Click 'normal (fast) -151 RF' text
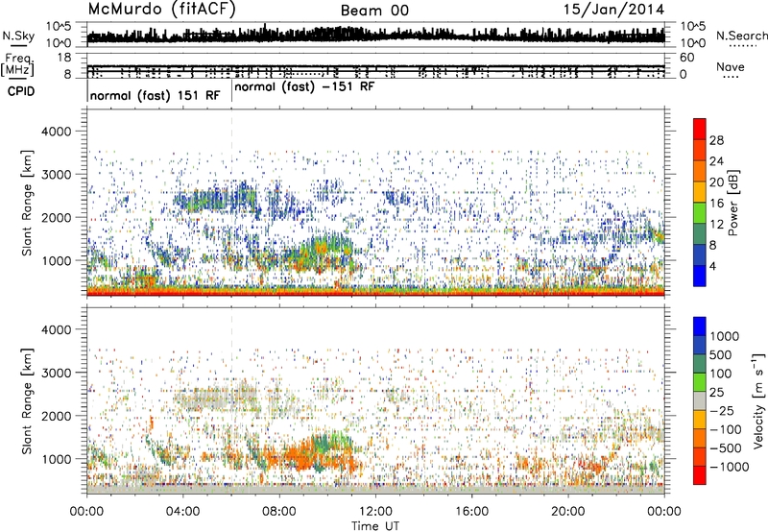768x532 pixels. (304, 87)
